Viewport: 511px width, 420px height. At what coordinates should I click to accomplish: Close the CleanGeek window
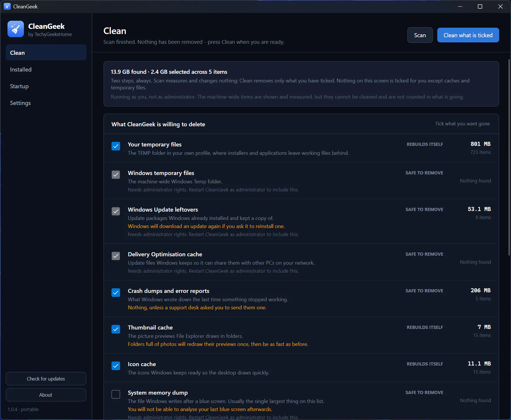click(501, 6)
